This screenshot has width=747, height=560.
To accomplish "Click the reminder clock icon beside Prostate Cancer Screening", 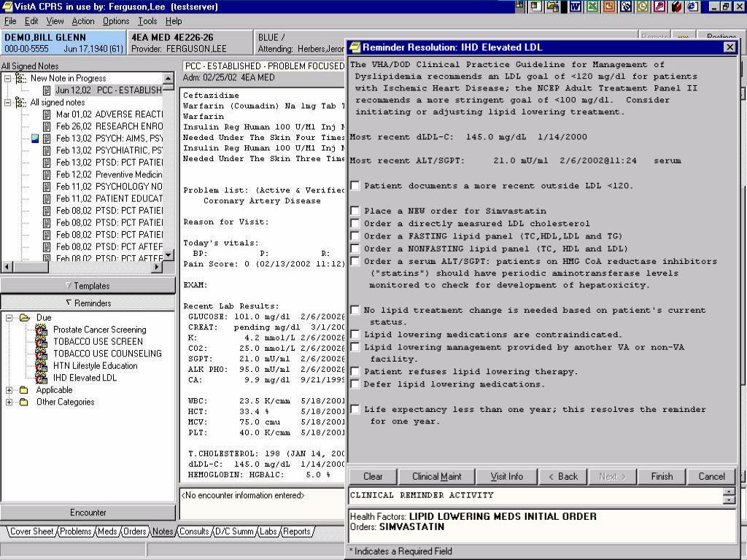I will click(x=42, y=330).
